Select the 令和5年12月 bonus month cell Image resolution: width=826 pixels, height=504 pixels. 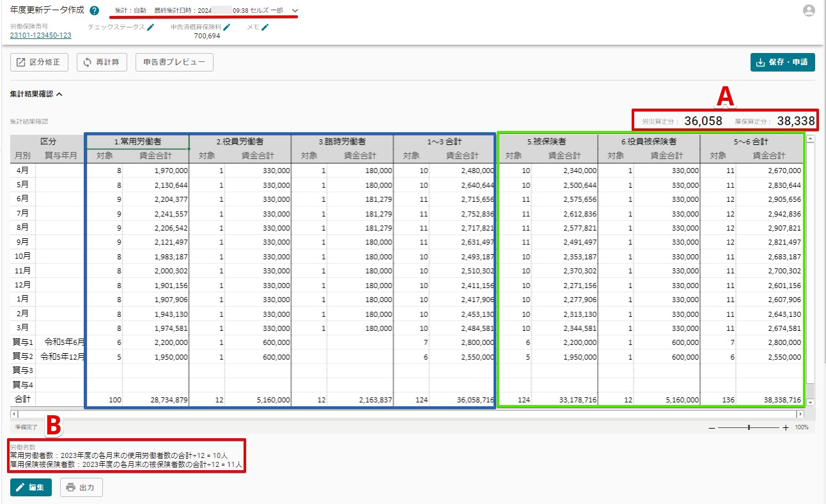[x=61, y=356]
